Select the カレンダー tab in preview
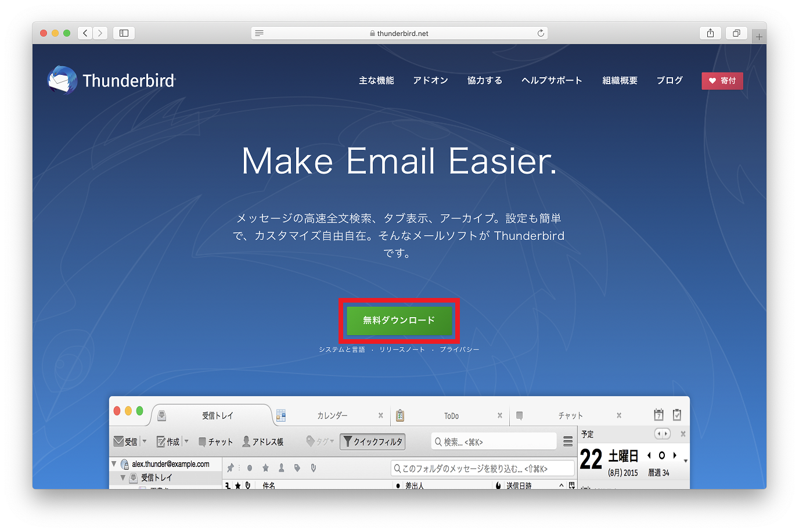The width and height of the screenshot is (799, 532). point(332,416)
